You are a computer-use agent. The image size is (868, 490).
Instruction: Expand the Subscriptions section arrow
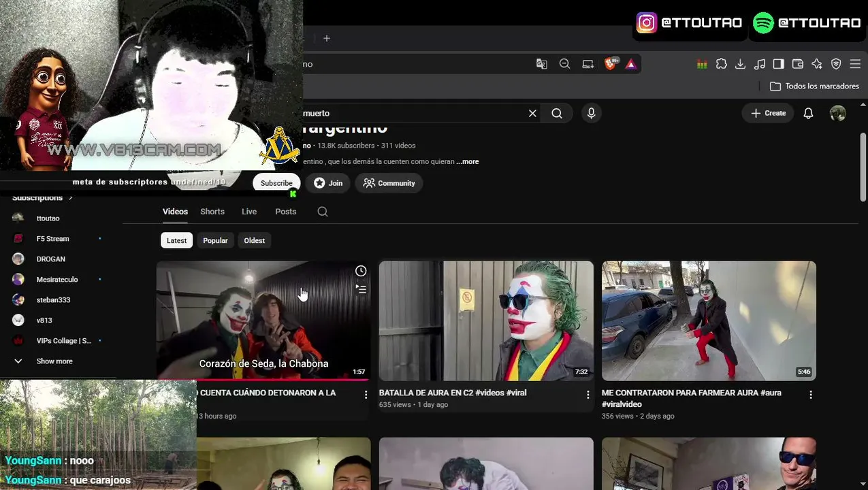(x=70, y=198)
